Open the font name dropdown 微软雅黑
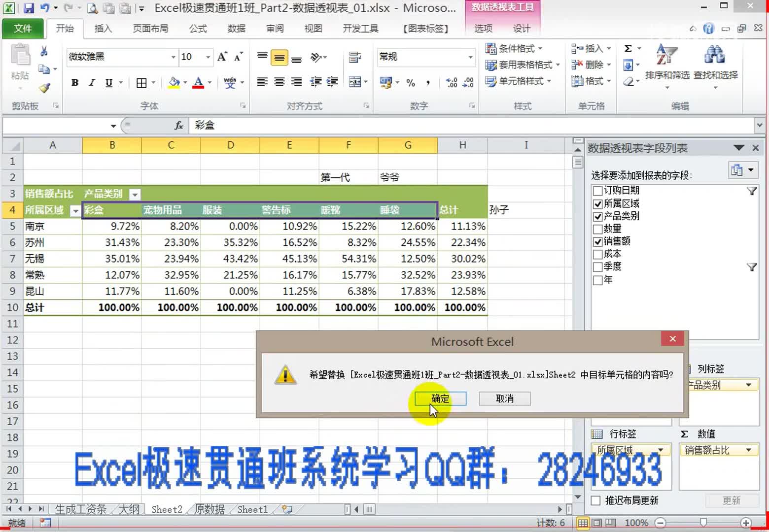This screenshot has height=532, width=769. pos(173,57)
